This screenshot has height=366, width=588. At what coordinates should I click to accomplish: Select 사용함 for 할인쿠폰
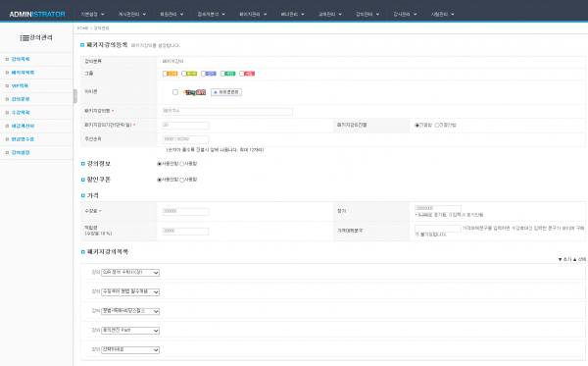click(182, 180)
